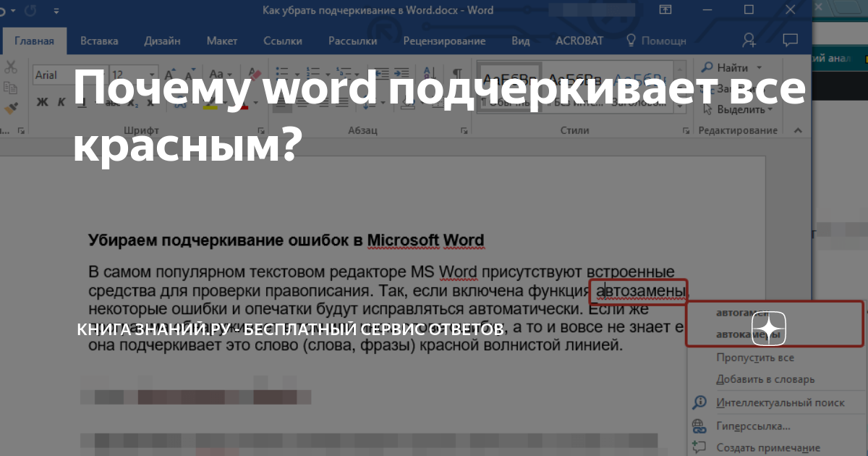Open the Главная tab
The width and height of the screenshot is (868, 456).
click(x=34, y=41)
